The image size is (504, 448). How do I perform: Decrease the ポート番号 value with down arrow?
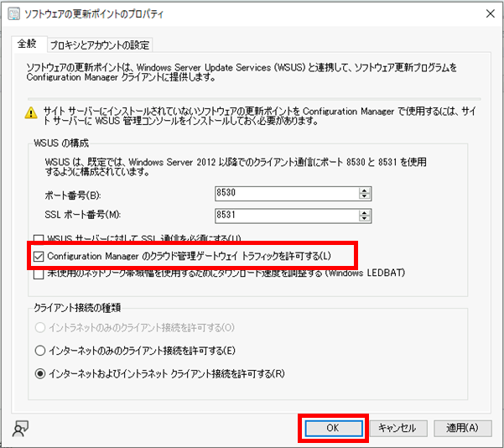(364, 196)
